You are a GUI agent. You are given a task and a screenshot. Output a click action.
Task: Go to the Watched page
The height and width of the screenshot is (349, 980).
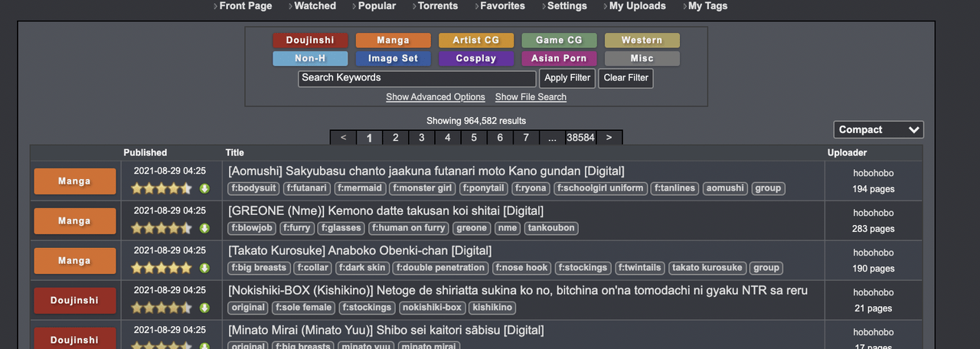pos(315,6)
